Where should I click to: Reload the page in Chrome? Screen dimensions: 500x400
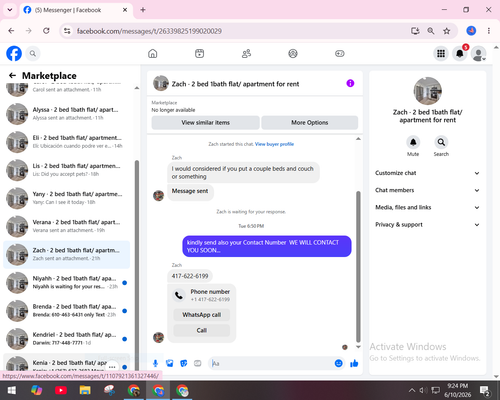pyautogui.click(x=46, y=31)
